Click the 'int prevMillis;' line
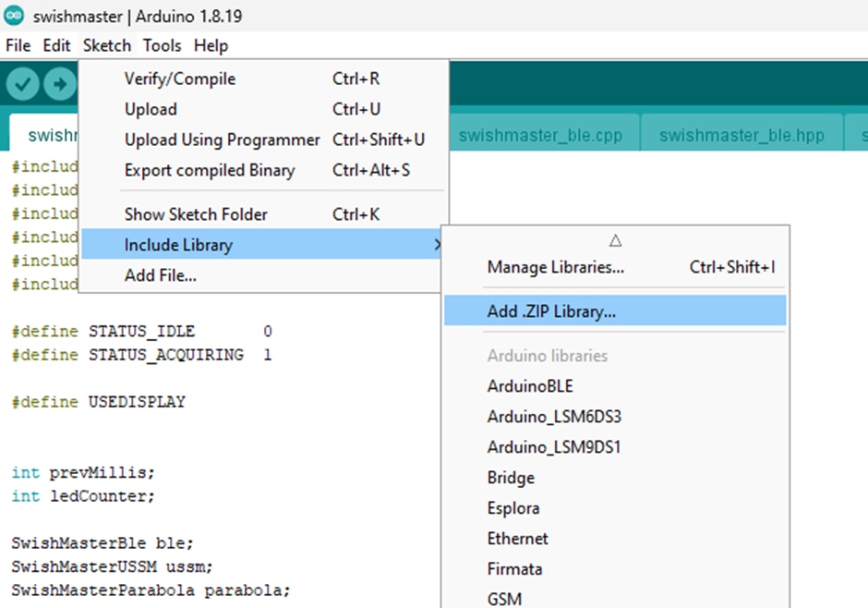This screenshot has width=868, height=608. pos(83,472)
